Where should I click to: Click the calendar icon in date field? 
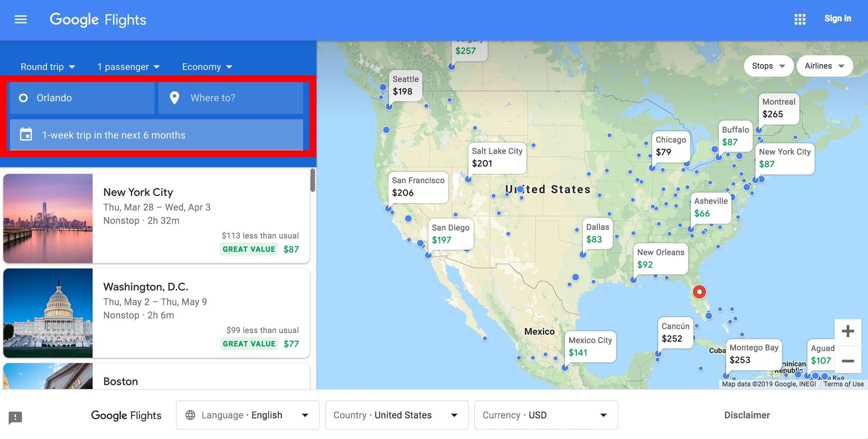pos(26,134)
